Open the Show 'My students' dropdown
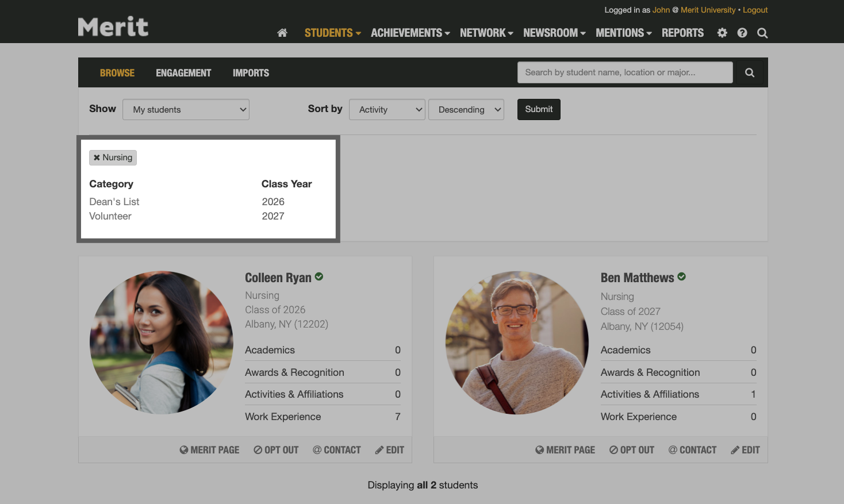The height and width of the screenshot is (504, 844). coord(186,110)
